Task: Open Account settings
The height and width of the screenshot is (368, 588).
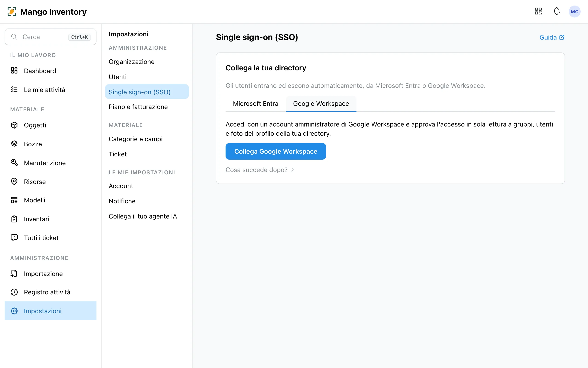Action: (147, 186)
